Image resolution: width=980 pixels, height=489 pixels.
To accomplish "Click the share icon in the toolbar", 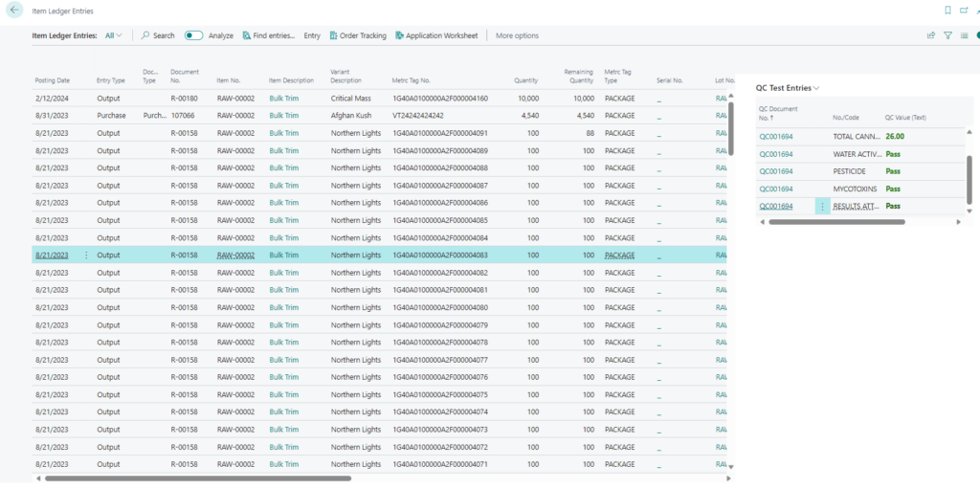I will click(x=931, y=35).
